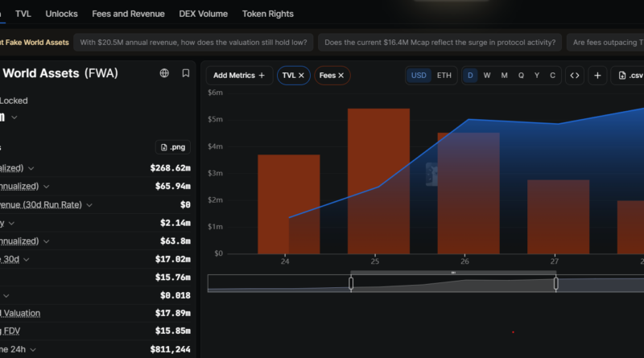Expand the row showing $0.018
The height and width of the screenshot is (358, 644).
coord(6,295)
